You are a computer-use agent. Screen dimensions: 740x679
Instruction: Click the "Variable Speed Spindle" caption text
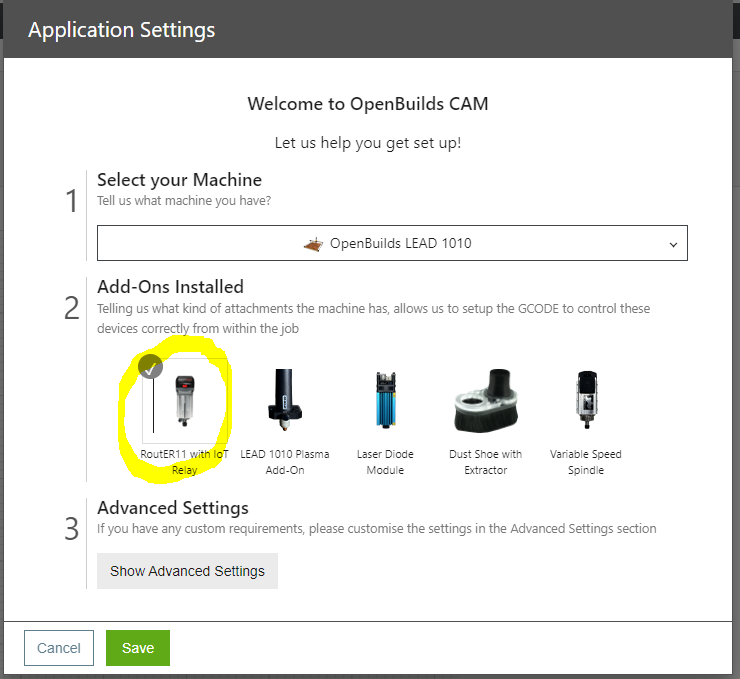coord(585,462)
